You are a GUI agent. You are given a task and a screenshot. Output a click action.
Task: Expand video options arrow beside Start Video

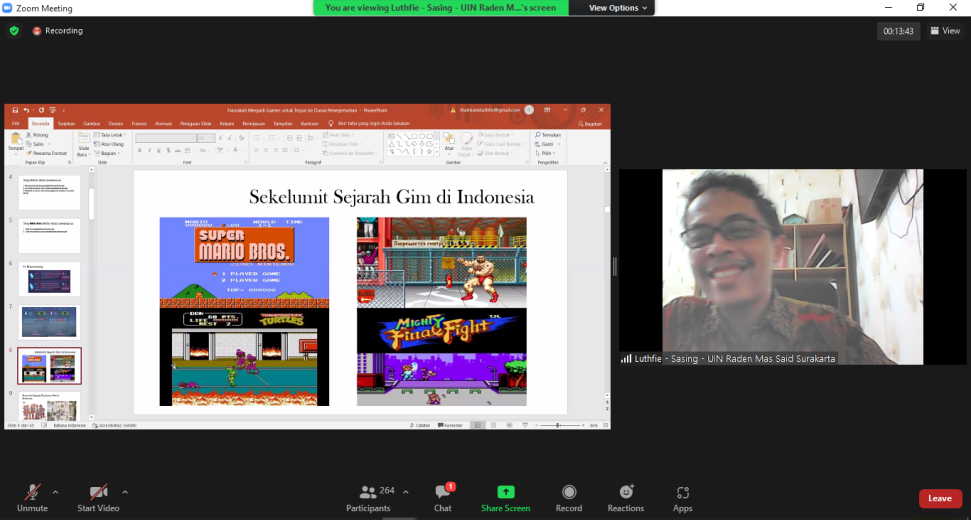[125, 492]
